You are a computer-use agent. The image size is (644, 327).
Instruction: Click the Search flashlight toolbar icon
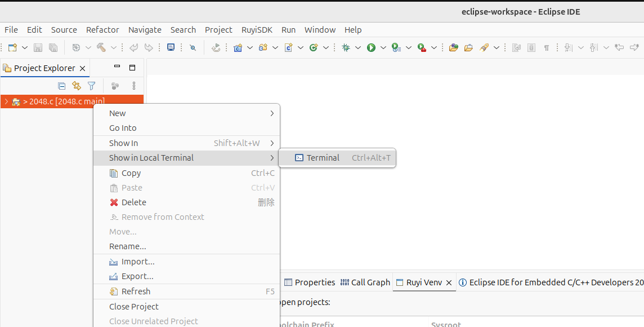tap(484, 48)
